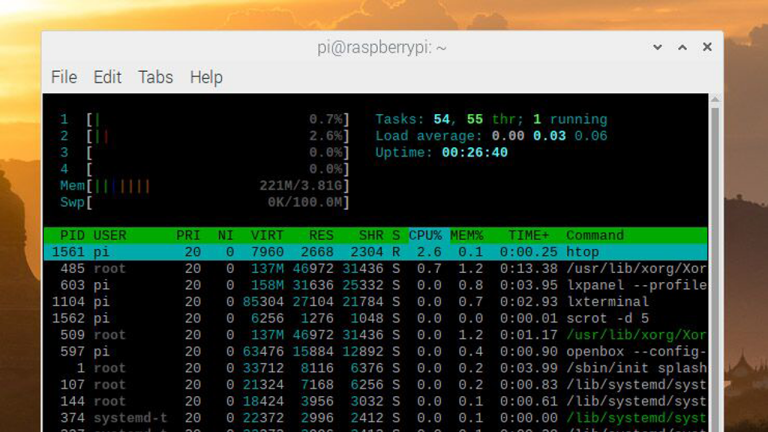Select the openbox --config- process row
Image resolution: width=768 pixels, height=432 pixels.
pyautogui.click(x=376, y=352)
